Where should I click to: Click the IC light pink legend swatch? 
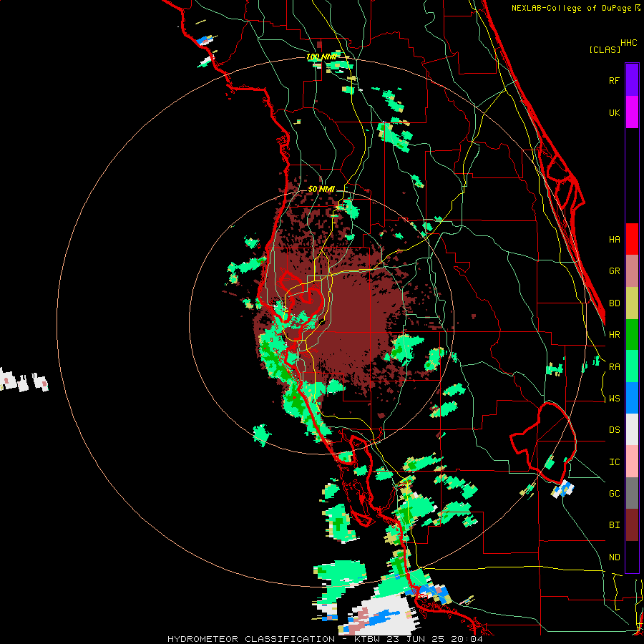[x=632, y=462]
